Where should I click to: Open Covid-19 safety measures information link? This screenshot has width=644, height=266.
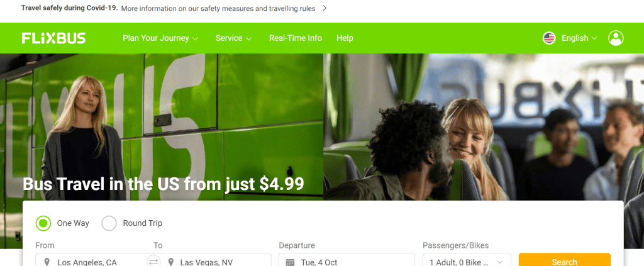(218, 8)
